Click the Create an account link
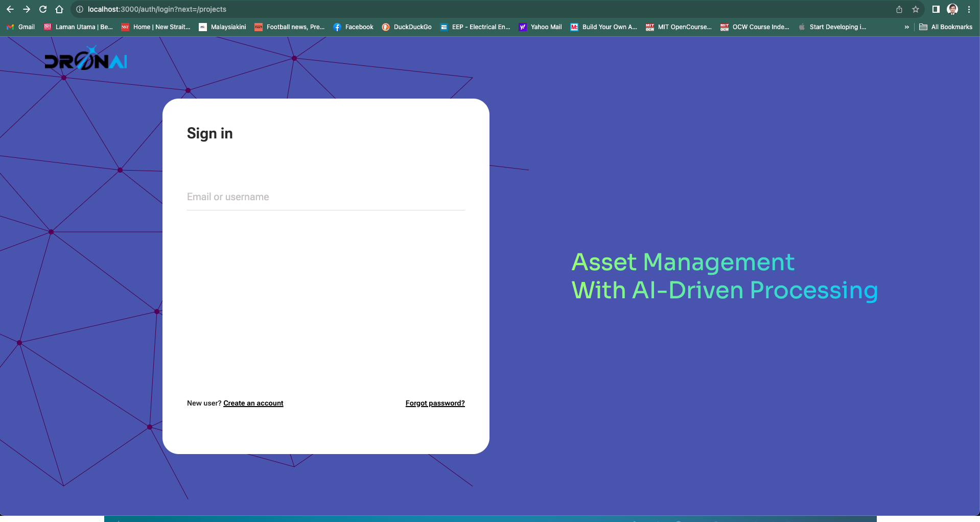The image size is (980, 522). click(x=253, y=403)
